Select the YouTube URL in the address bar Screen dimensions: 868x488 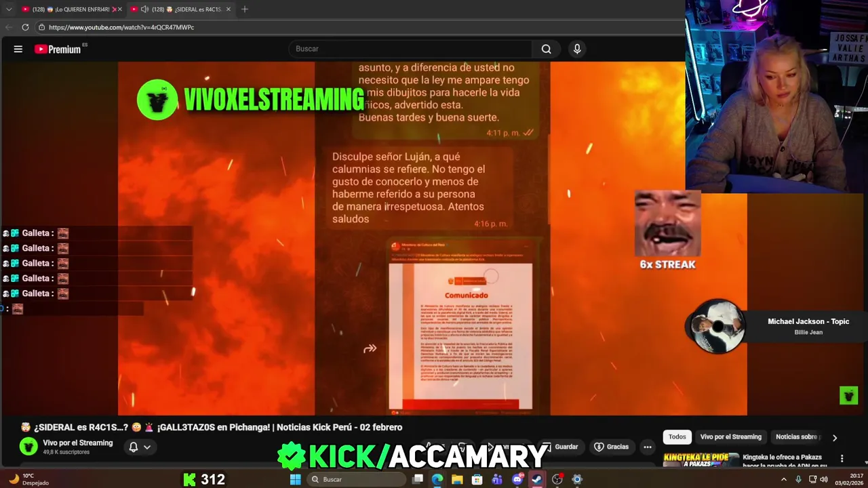[121, 27]
